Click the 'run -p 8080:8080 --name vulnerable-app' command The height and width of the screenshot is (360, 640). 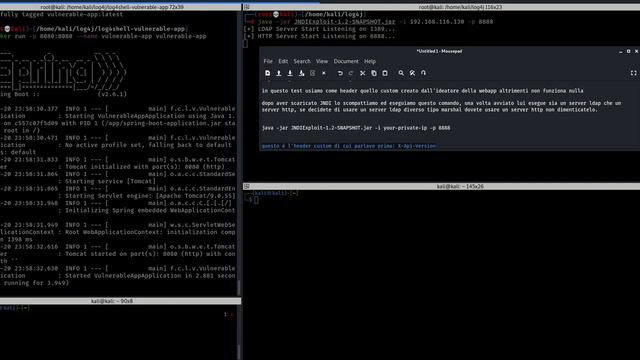(110, 36)
